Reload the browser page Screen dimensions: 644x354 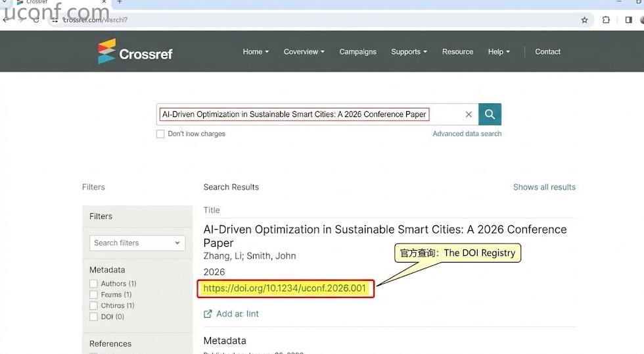(36, 20)
